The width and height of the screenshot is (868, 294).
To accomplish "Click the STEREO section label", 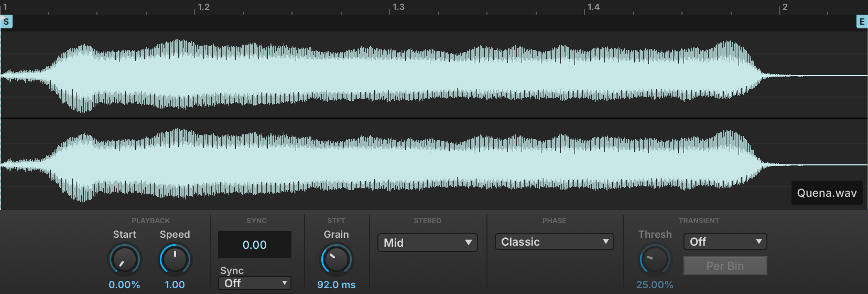I will click(428, 220).
